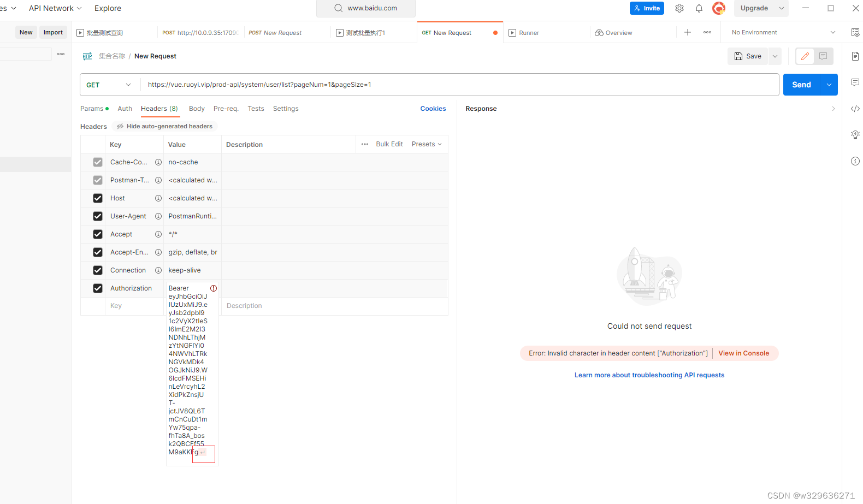Uncheck the User-Agent header checkbox
The height and width of the screenshot is (504, 863).
tap(98, 216)
